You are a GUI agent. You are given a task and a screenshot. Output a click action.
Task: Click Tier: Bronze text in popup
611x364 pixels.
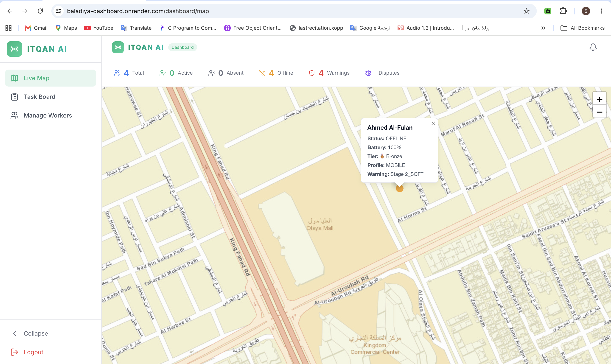[x=385, y=156]
